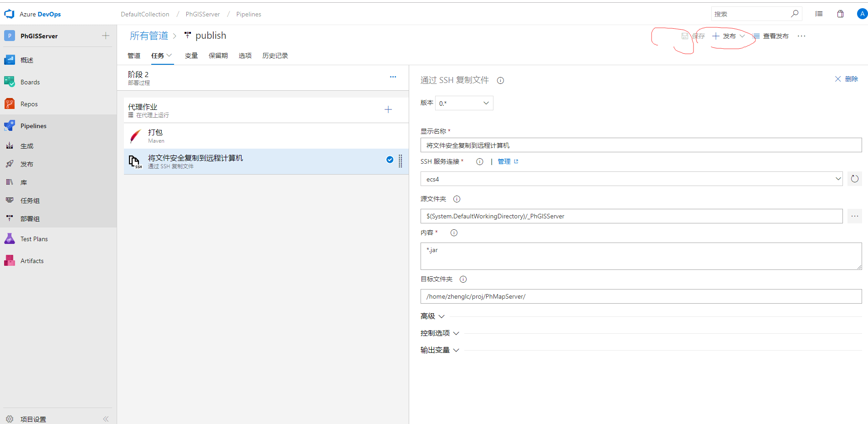Open the 版本 version dropdown

tap(464, 103)
